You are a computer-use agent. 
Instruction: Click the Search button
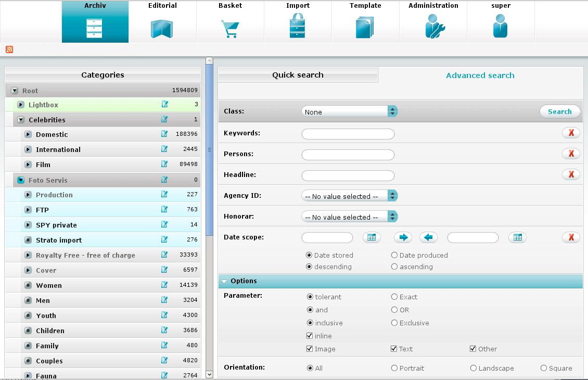coord(559,111)
